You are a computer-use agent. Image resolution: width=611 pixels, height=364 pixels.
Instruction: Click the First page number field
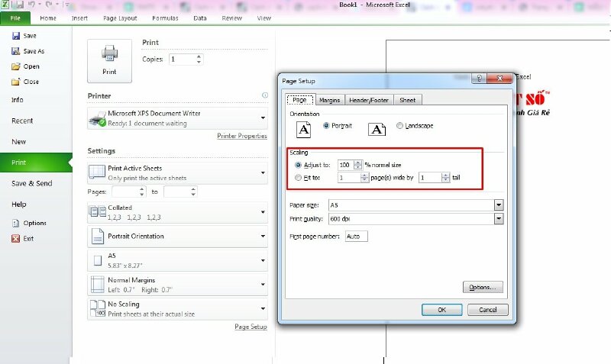click(356, 237)
